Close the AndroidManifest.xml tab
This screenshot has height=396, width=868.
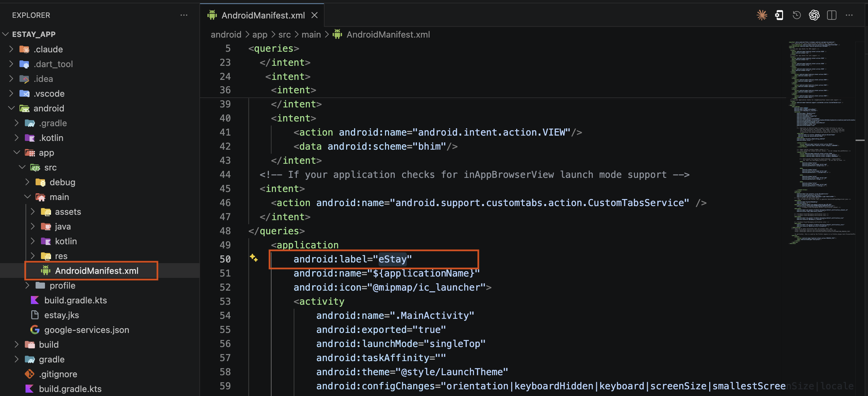(x=315, y=15)
